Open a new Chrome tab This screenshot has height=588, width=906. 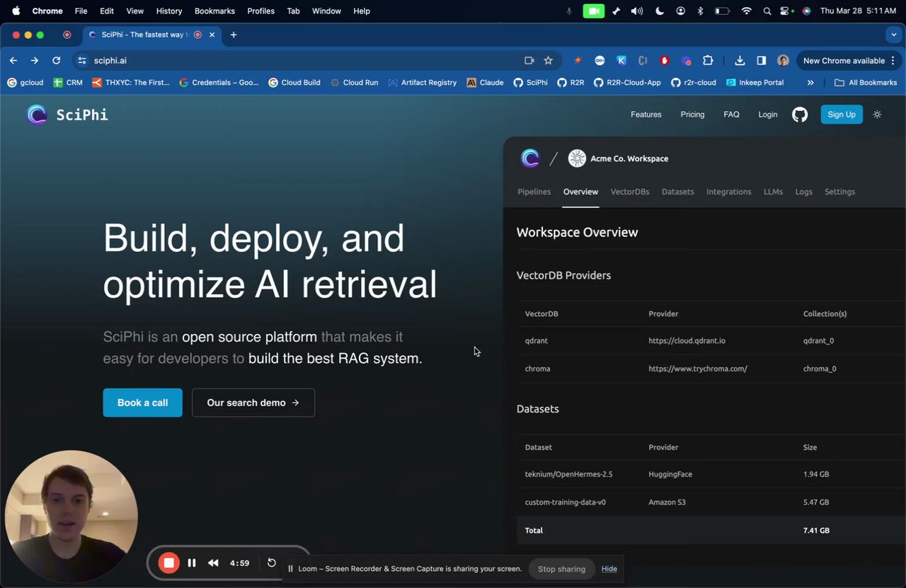234,35
